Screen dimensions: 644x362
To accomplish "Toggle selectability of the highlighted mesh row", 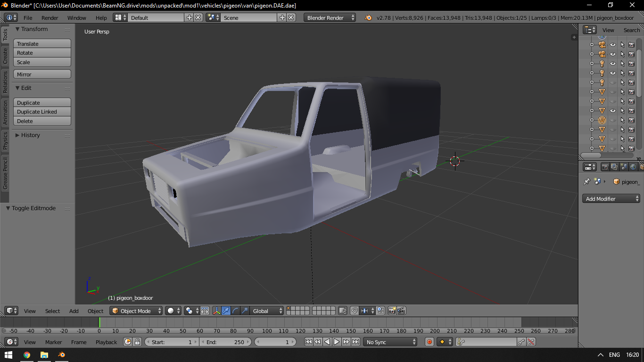I will [x=622, y=120].
